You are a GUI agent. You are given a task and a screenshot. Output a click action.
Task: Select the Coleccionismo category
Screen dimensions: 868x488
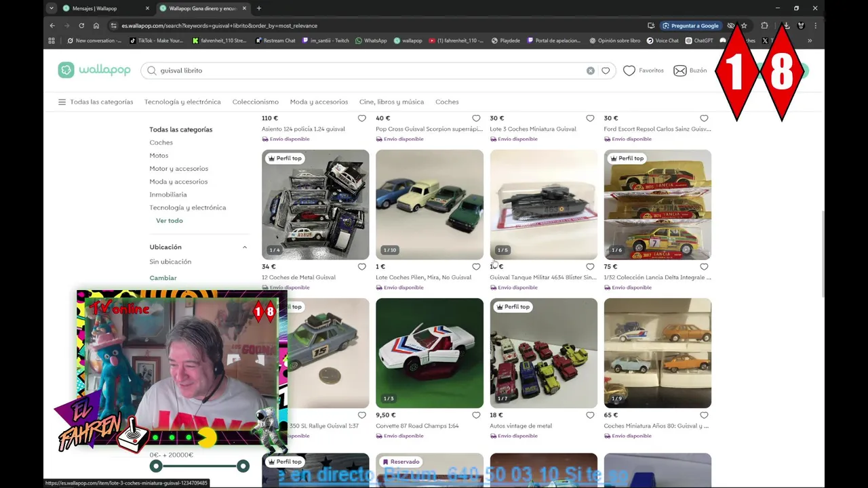(256, 102)
